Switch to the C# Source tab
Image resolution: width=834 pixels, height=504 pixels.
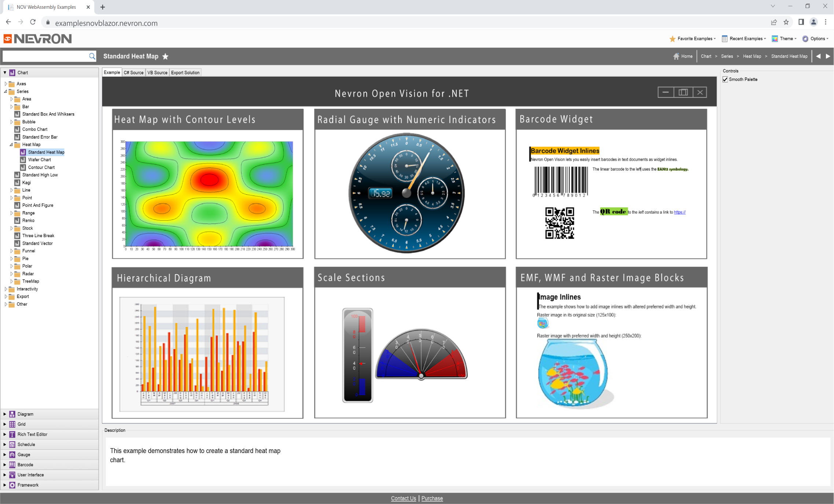pyautogui.click(x=133, y=73)
